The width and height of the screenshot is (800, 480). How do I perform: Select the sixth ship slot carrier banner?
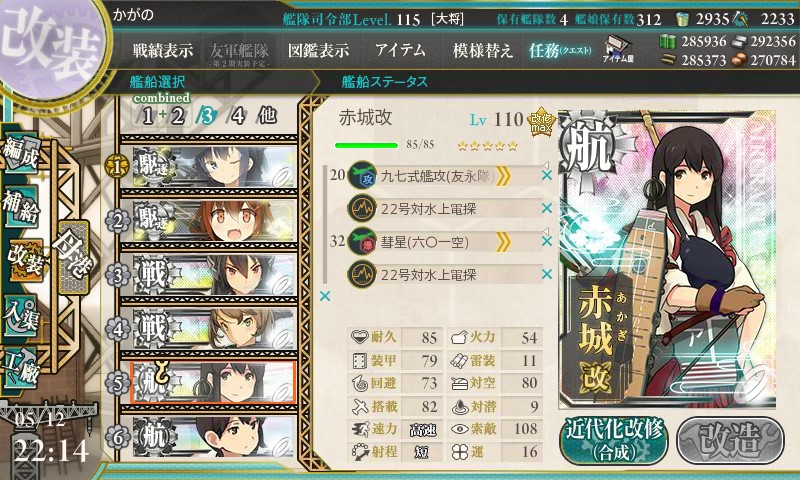[x=213, y=436]
